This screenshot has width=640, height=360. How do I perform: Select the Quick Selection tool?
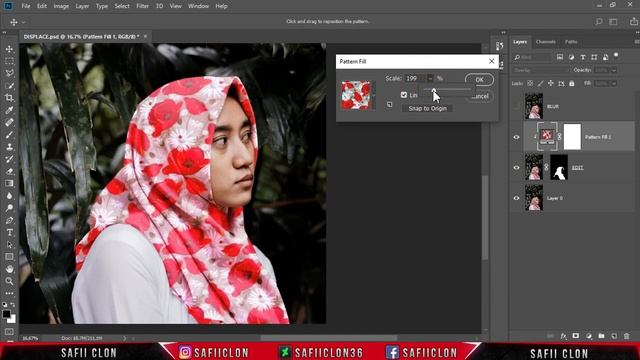[9, 86]
